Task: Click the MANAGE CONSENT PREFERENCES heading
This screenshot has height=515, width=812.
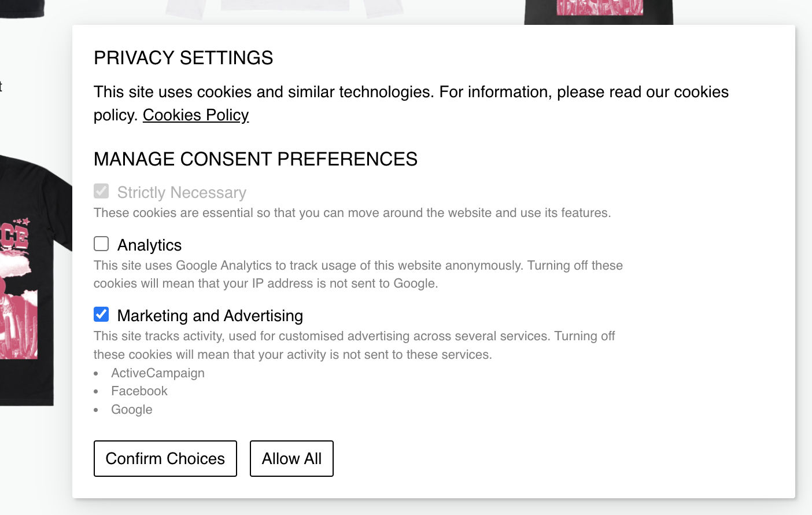Action: (x=256, y=159)
